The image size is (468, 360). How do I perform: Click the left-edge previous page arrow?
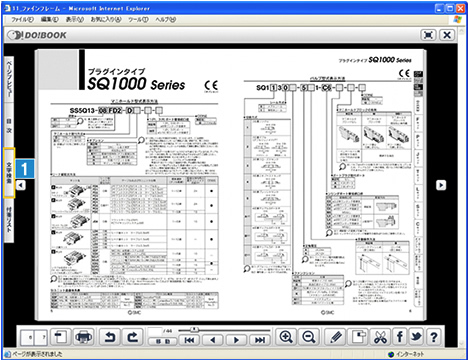click(21, 185)
